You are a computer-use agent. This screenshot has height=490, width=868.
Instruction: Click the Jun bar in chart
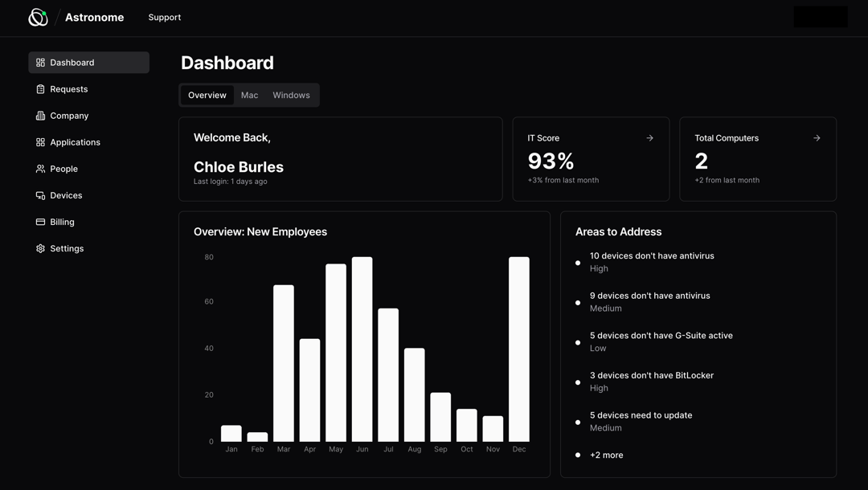click(362, 349)
